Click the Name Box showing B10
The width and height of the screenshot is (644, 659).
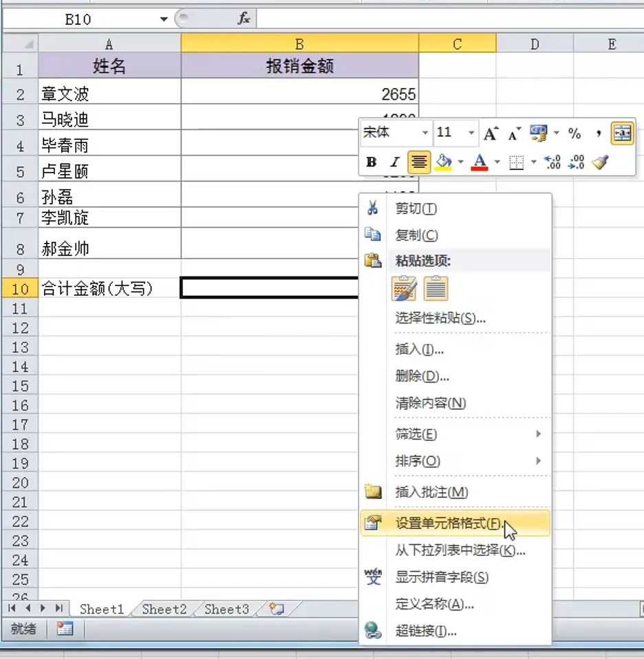[78, 19]
